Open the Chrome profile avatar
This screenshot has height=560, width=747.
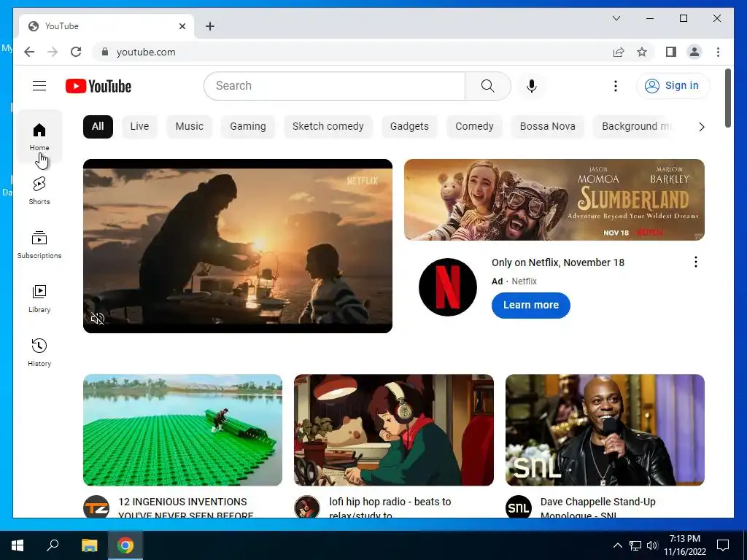[694, 52]
